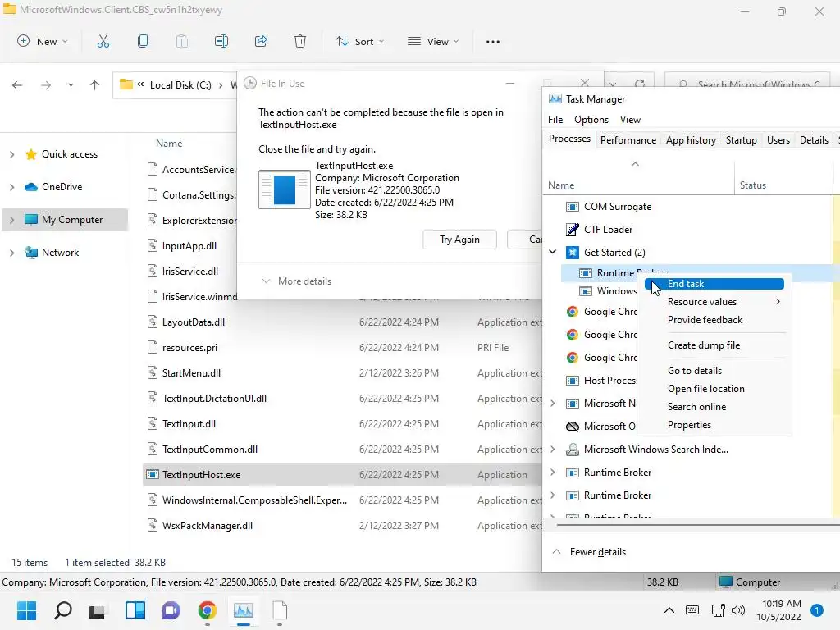Screen dimensions: 840x630
Task: Click the forward navigation arrow in Explorer
Action: [x=46, y=85]
